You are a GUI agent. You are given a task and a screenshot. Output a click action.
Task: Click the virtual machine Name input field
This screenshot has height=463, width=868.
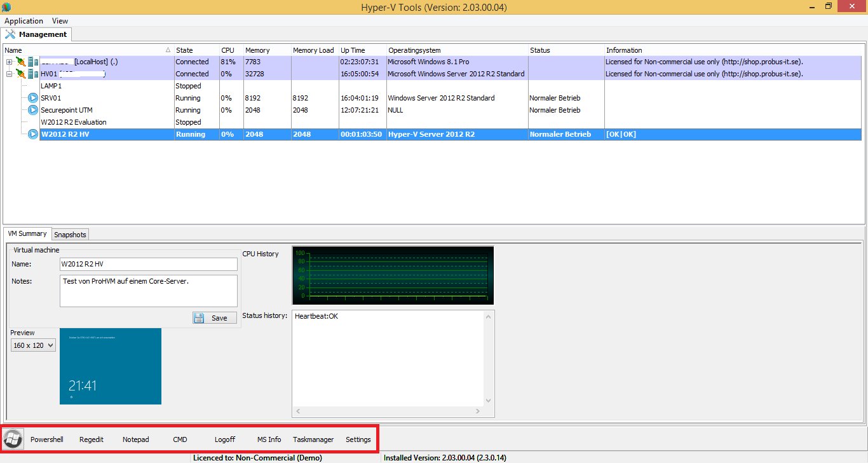click(148, 264)
